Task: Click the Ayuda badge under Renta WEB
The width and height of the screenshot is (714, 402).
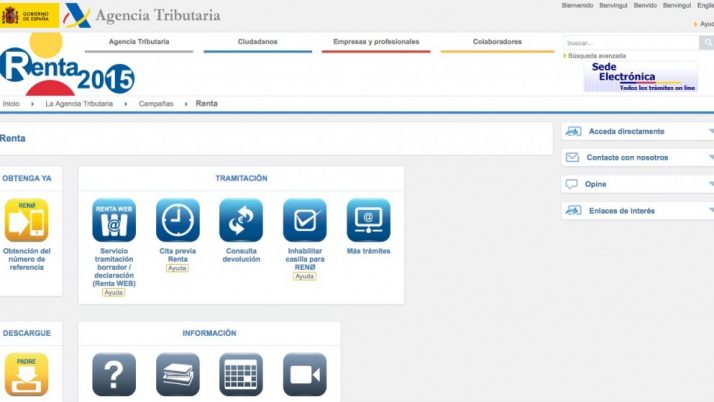Action: click(x=113, y=293)
